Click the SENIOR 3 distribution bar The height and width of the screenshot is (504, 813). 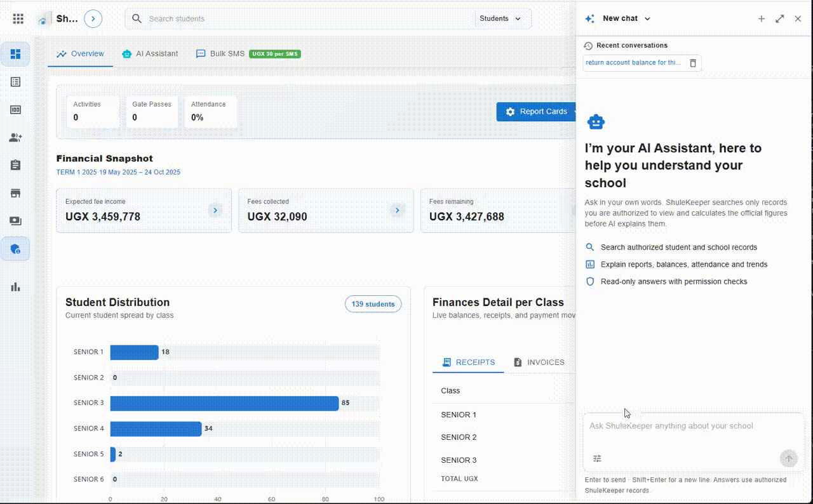(x=224, y=403)
